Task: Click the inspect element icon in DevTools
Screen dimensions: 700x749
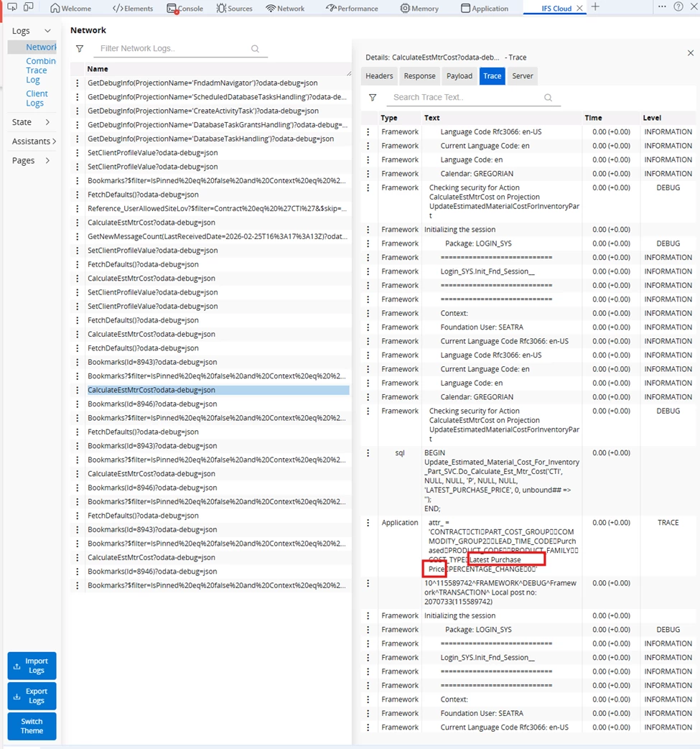Action: click(12, 7)
